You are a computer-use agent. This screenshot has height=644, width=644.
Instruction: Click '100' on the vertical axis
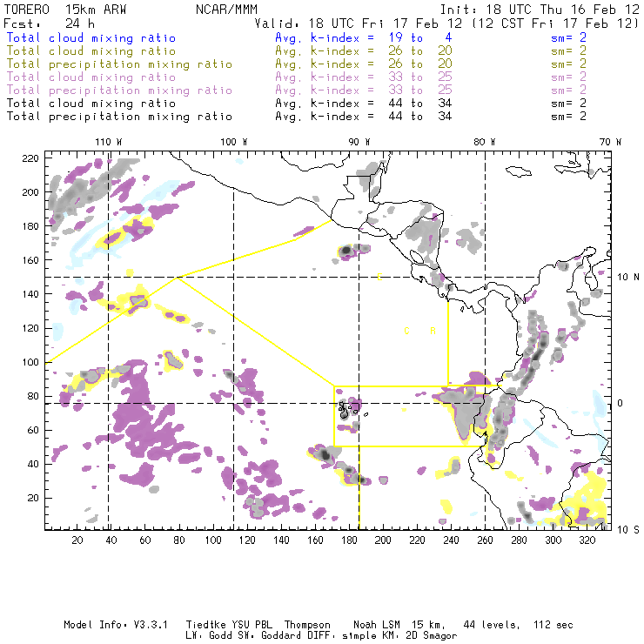point(30,362)
